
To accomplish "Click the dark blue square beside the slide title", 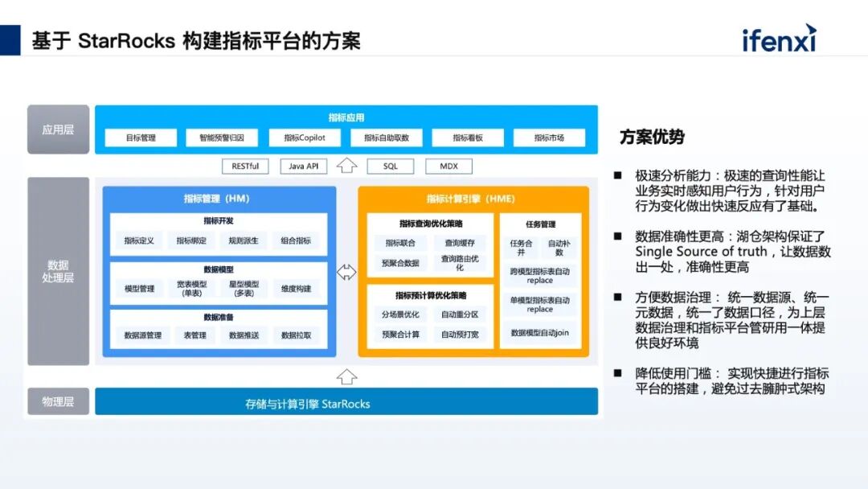I will [10, 40].
